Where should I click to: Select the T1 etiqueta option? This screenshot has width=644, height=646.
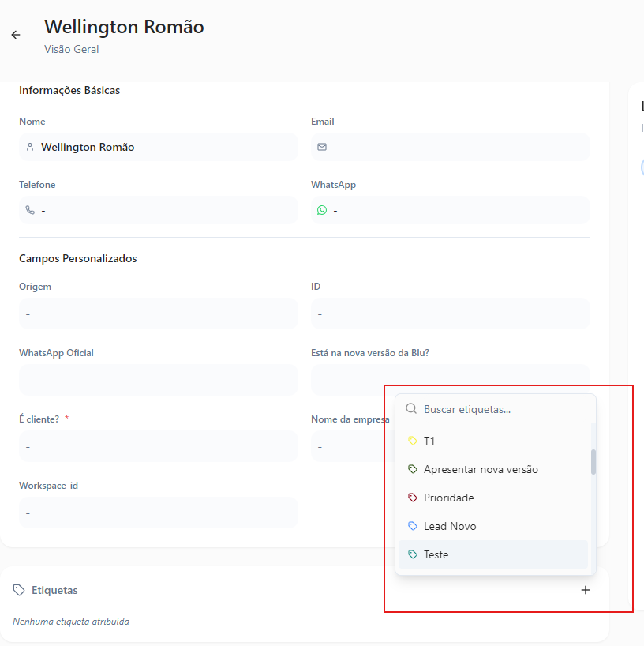[429, 441]
